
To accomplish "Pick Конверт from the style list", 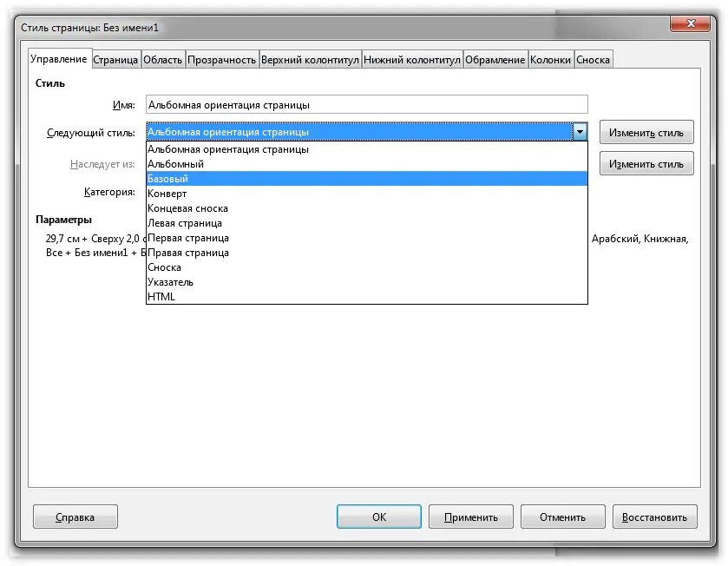I will click(x=367, y=194).
